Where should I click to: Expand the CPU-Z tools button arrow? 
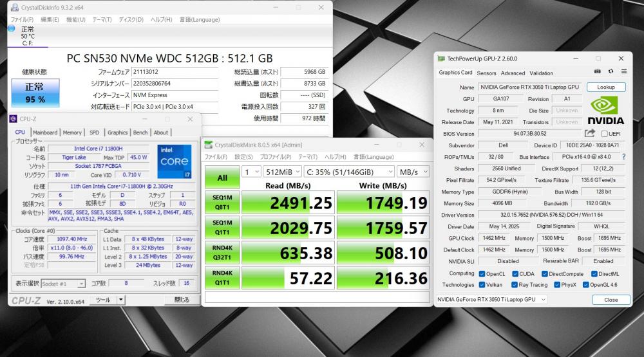point(121,300)
